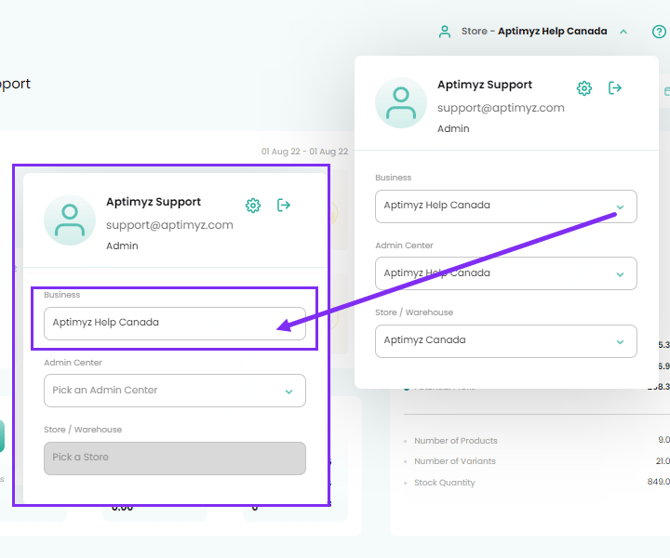Click the Business field in the purple-outlined panel
The width and height of the screenshot is (670, 558).
click(174, 323)
